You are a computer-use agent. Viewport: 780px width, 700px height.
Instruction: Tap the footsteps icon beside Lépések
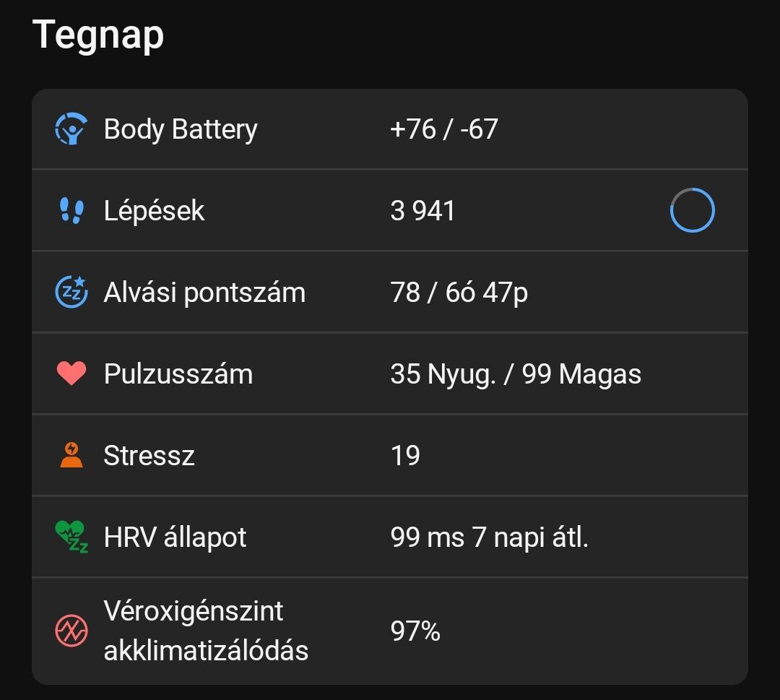[71, 210]
